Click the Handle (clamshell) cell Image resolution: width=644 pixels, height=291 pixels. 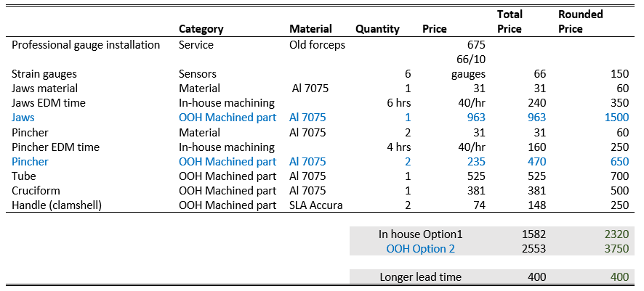click(58, 205)
